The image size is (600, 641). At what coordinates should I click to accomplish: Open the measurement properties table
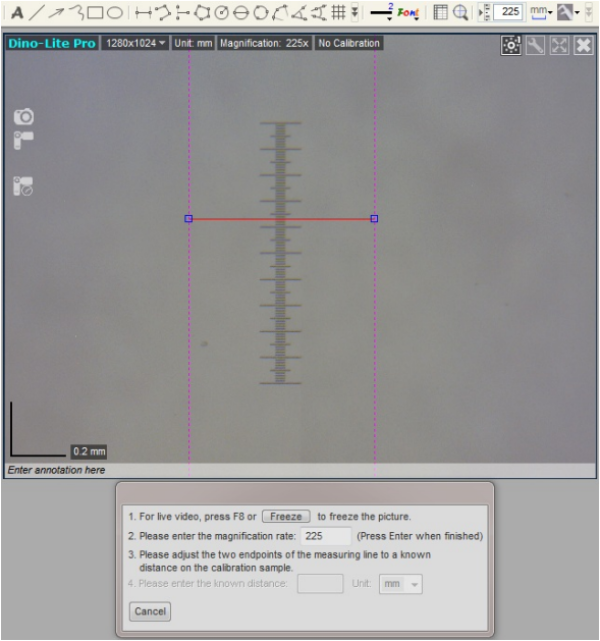[x=440, y=13]
